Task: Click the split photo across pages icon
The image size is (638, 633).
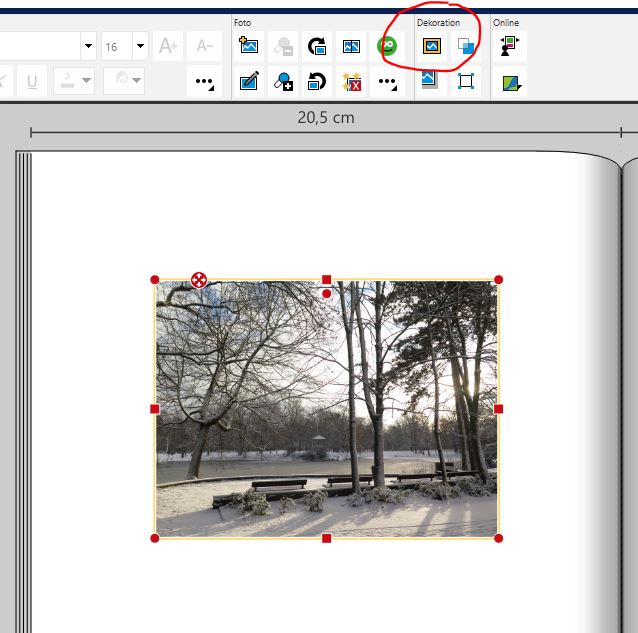Action: (x=351, y=46)
